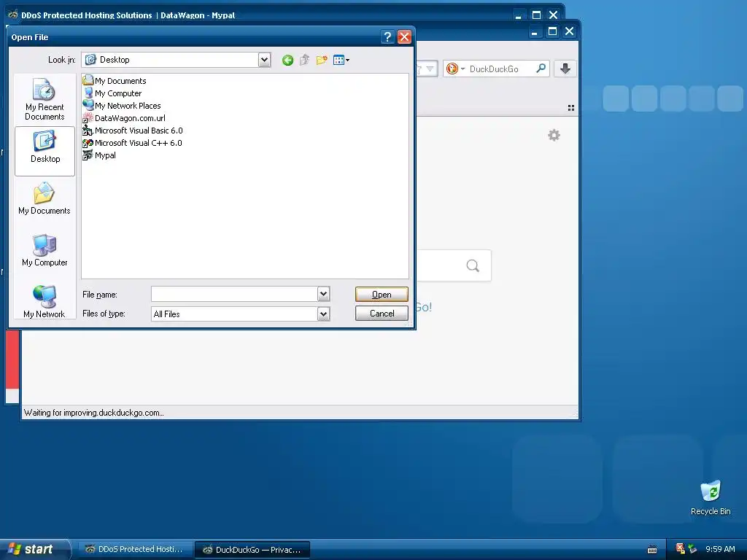Expand the File name dropdown arrow
This screenshot has width=747, height=560.
click(x=323, y=294)
